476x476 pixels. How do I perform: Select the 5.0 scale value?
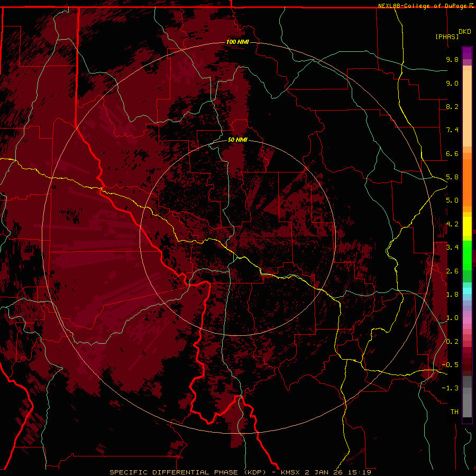tap(452, 200)
